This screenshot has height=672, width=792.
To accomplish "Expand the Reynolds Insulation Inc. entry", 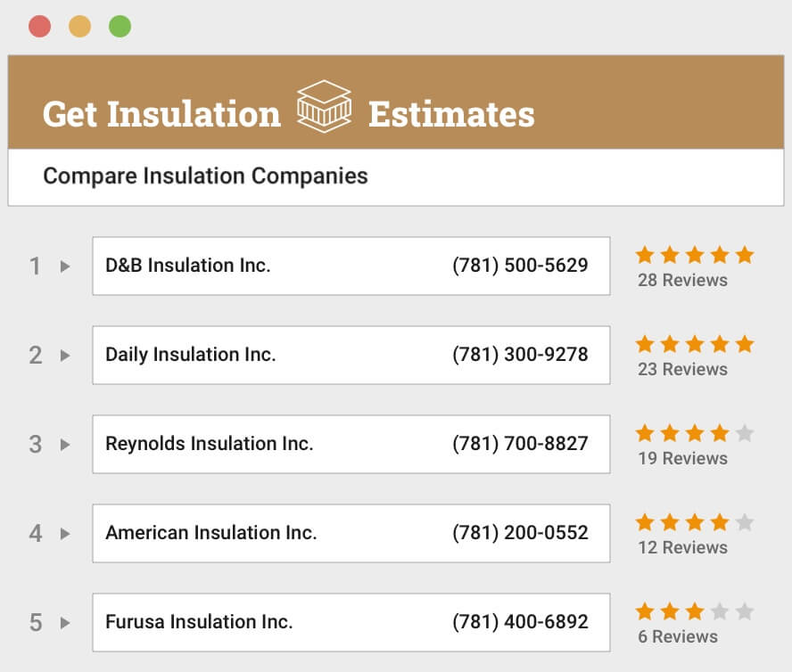I will [x=64, y=444].
